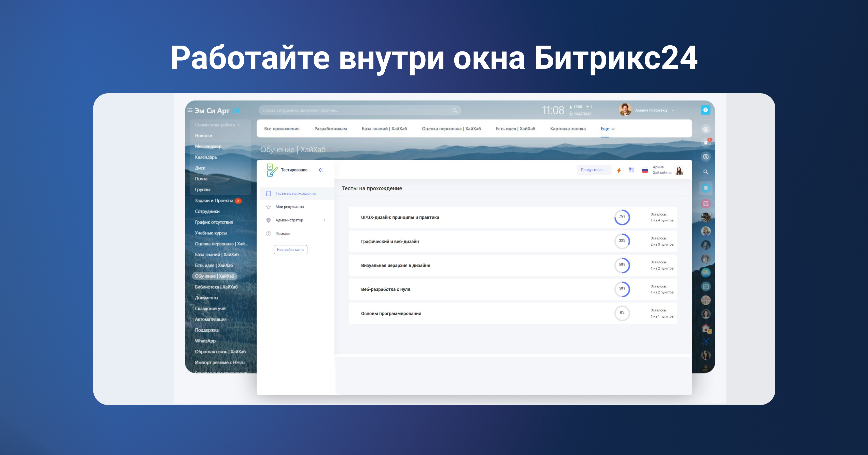This screenshot has width=868, height=455.
Task: Click the Настройка меню button
Action: point(290,250)
